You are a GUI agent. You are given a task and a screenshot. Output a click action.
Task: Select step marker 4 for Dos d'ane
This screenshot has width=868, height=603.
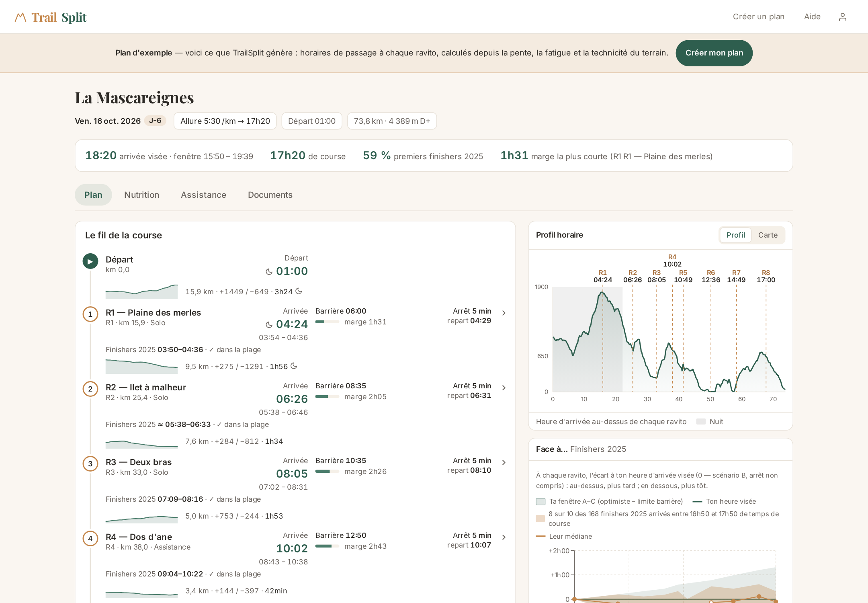pyautogui.click(x=90, y=539)
